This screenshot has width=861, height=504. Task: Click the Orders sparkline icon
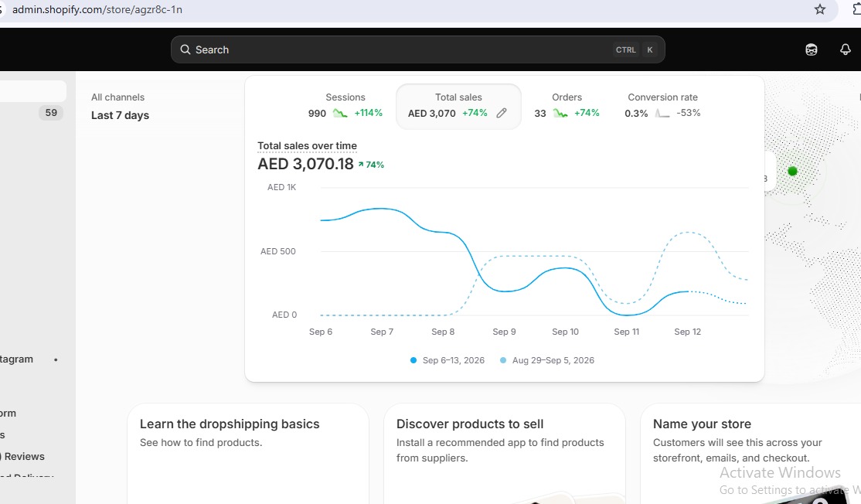[560, 113]
